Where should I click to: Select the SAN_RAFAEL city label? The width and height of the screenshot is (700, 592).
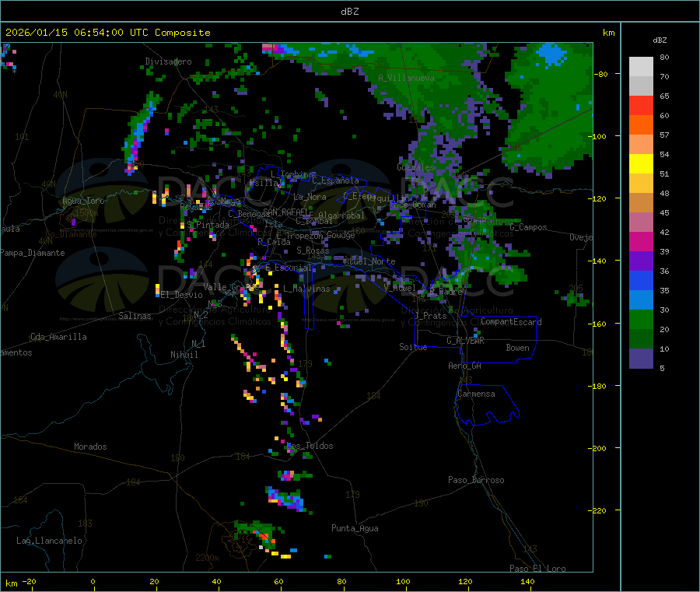[x=287, y=212]
